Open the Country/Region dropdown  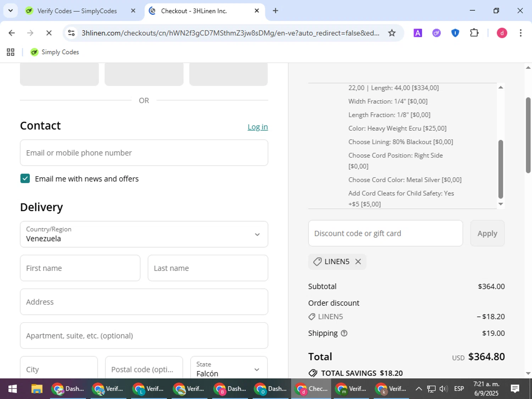144,234
